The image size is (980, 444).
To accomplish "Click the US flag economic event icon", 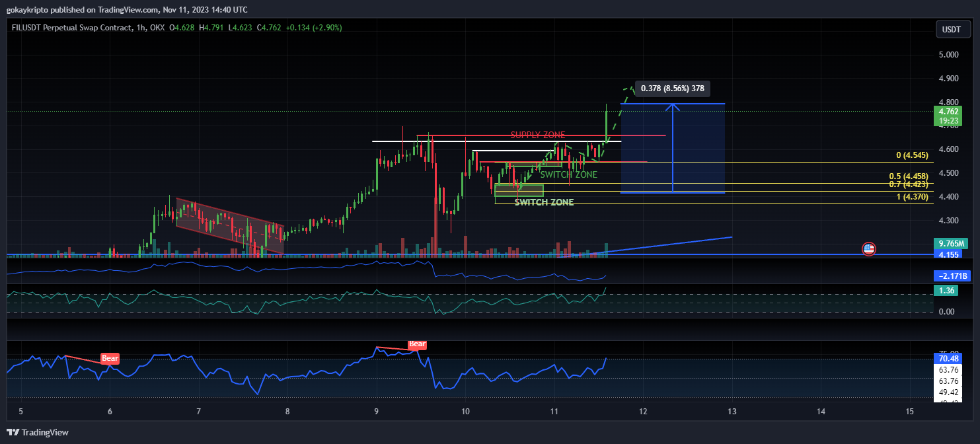I will pyautogui.click(x=868, y=249).
